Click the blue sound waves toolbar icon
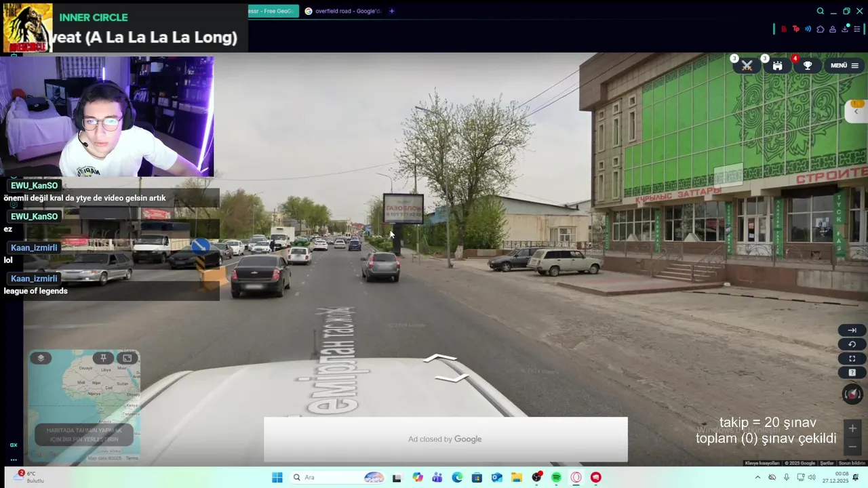868x488 pixels. pos(808,29)
